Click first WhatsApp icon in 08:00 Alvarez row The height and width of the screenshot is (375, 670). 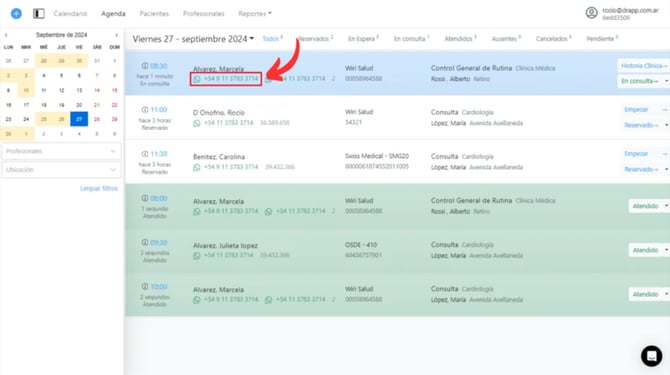(x=197, y=211)
